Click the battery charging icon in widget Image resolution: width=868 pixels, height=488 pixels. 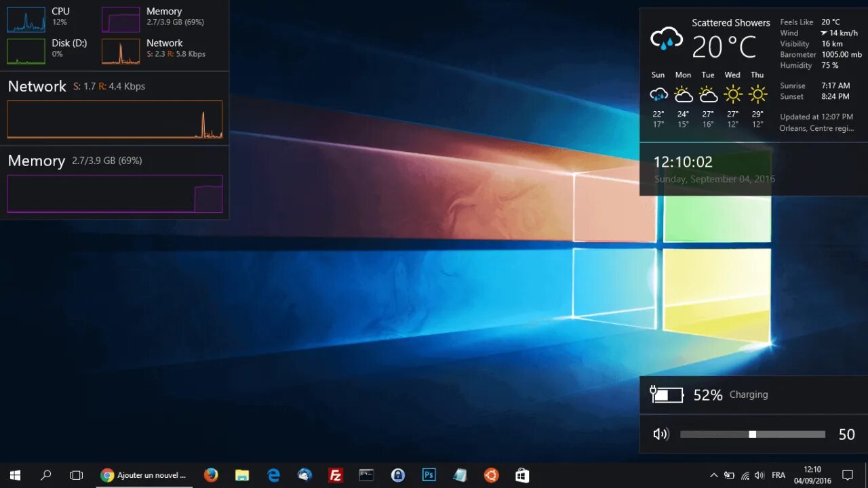(x=667, y=394)
